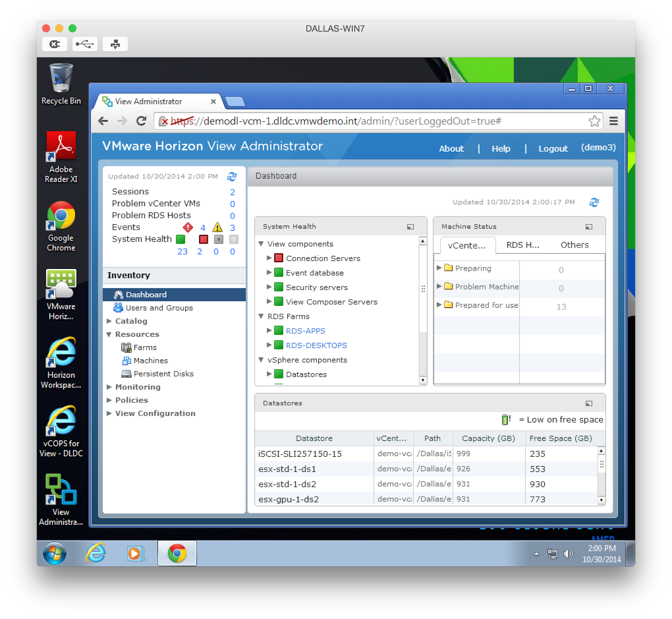Viewport: 672px width, 619px height.
Task: Open the Help link
Action: (x=501, y=149)
